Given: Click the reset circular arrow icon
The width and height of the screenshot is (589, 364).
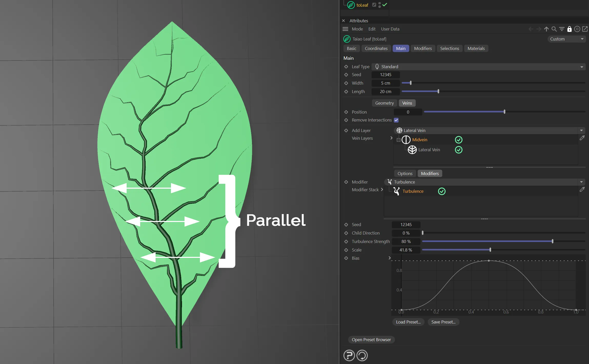Looking at the screenshot, I should tap(362, 356).
